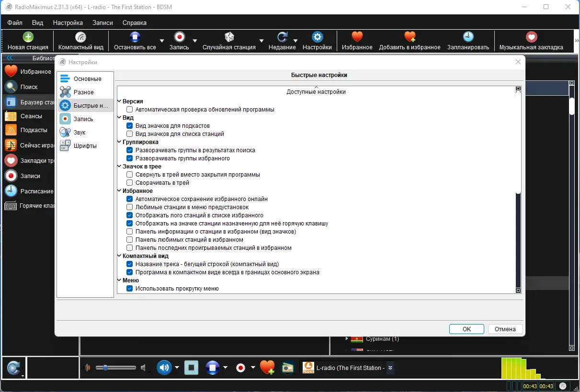
Task: Play a Случайная станция via dice icon
Action: click(229, 37)
